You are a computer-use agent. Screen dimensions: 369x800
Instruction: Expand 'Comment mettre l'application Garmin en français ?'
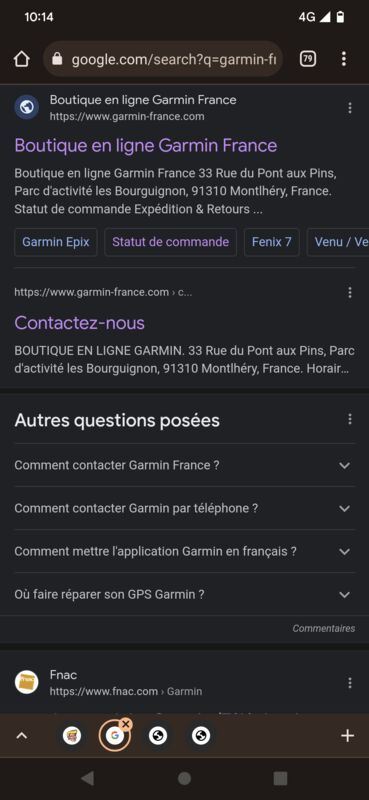pos(184,552)
